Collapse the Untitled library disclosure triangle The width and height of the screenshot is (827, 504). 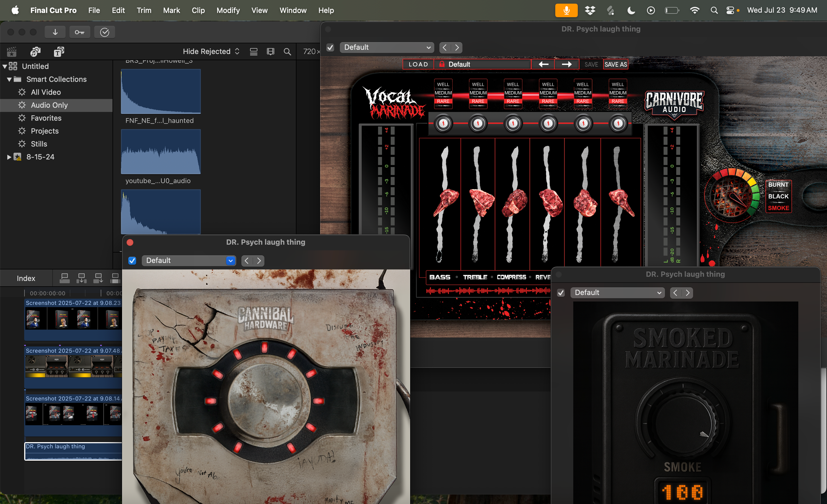pyautogui.click(x=5, y=66)
